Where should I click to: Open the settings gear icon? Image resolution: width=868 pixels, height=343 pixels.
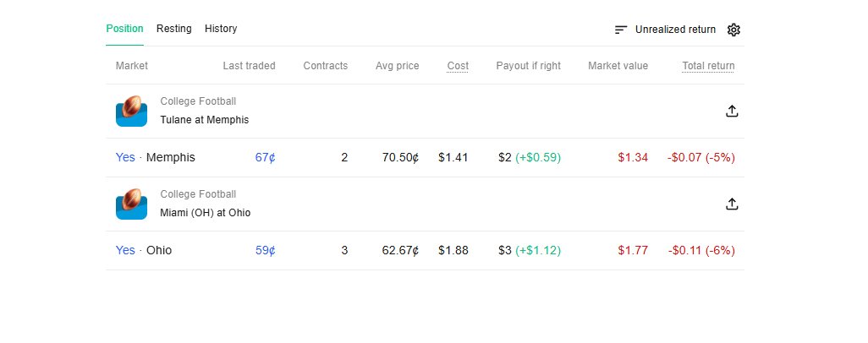pyautogui.click(x=733, y=30)
